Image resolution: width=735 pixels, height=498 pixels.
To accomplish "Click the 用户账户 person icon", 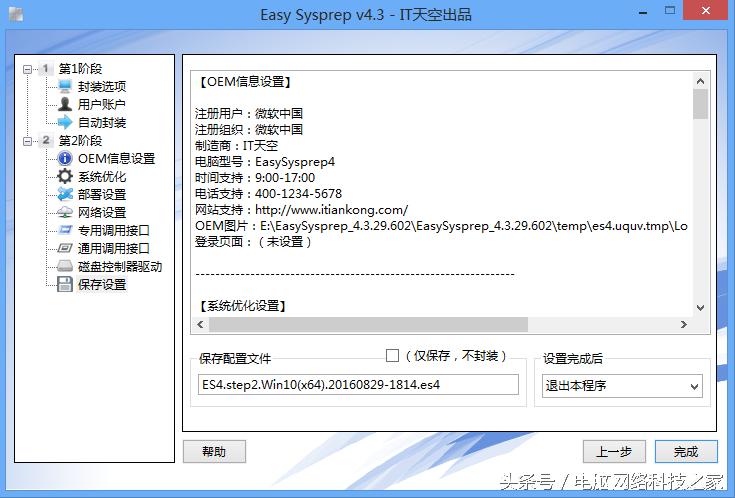I will pyautogui.click(x=65, y=105).
